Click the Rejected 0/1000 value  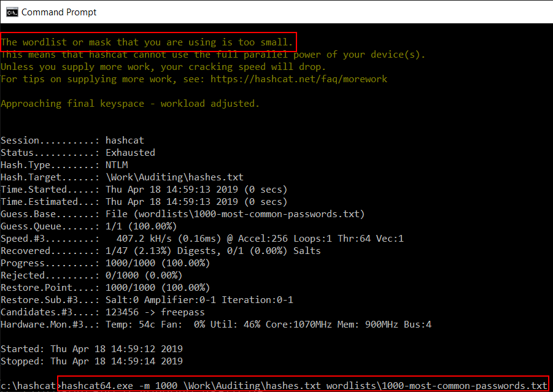pos(144,275)
